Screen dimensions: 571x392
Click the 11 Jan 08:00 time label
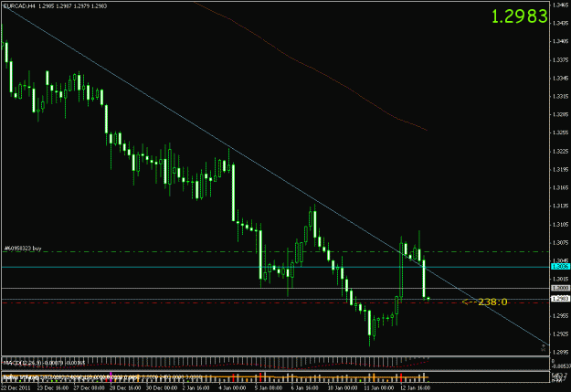pyautogui.click(x=379, y=388)
